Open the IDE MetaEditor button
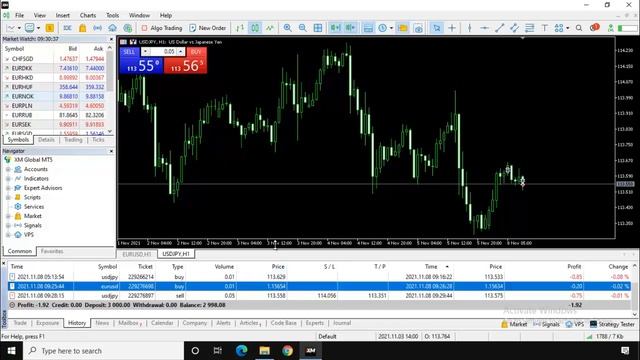Image resolution: width=640 pixels, height=360 pixels. coord(67,28)
